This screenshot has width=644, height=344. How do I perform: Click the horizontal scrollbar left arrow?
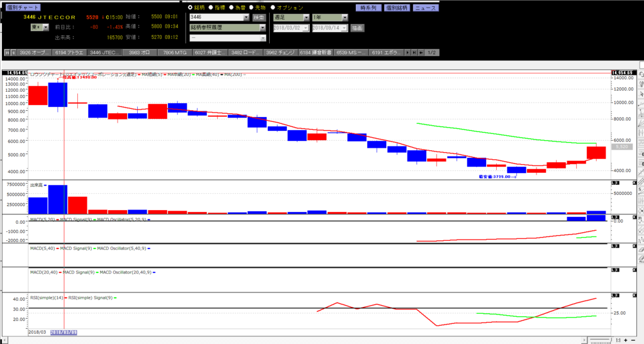pos(5,340)
